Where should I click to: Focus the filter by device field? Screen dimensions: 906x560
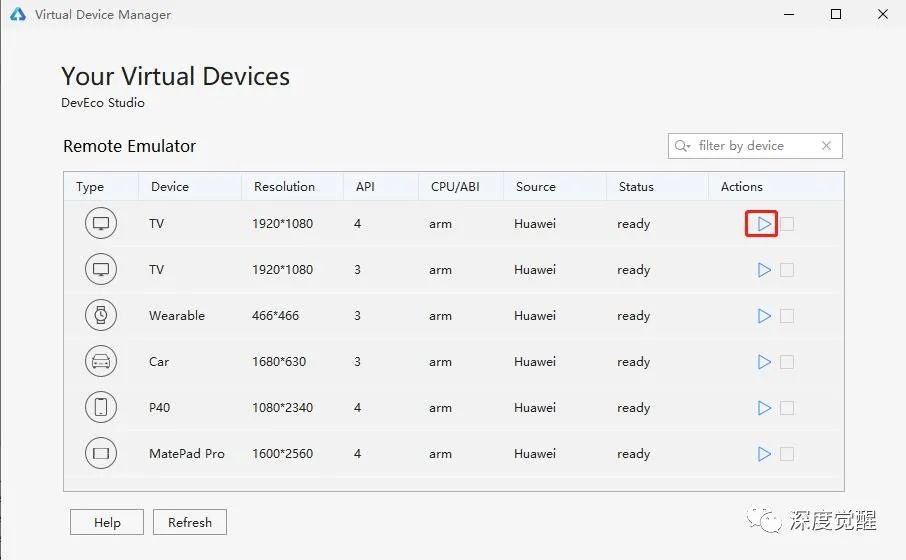755,146
